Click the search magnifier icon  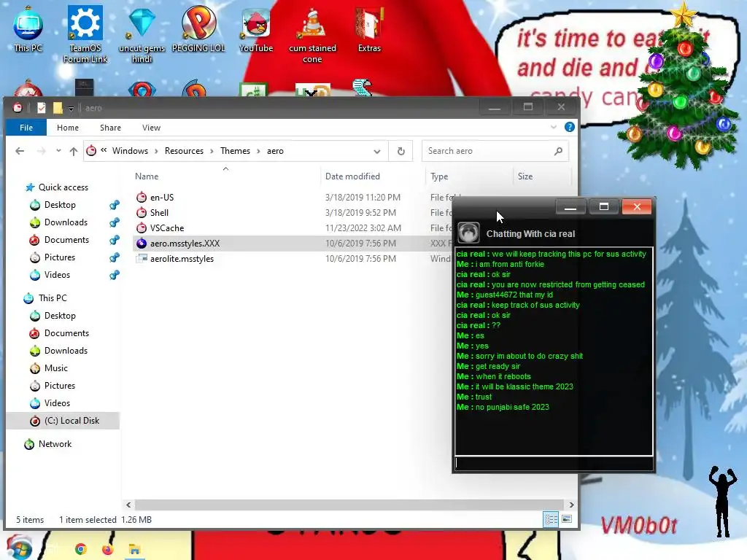pos(558,151)
